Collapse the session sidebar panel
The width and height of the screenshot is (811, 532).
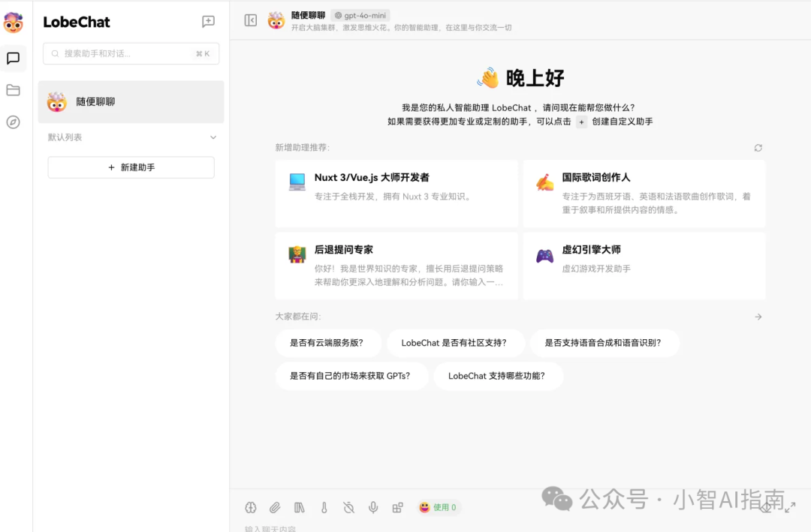(250, 20)
